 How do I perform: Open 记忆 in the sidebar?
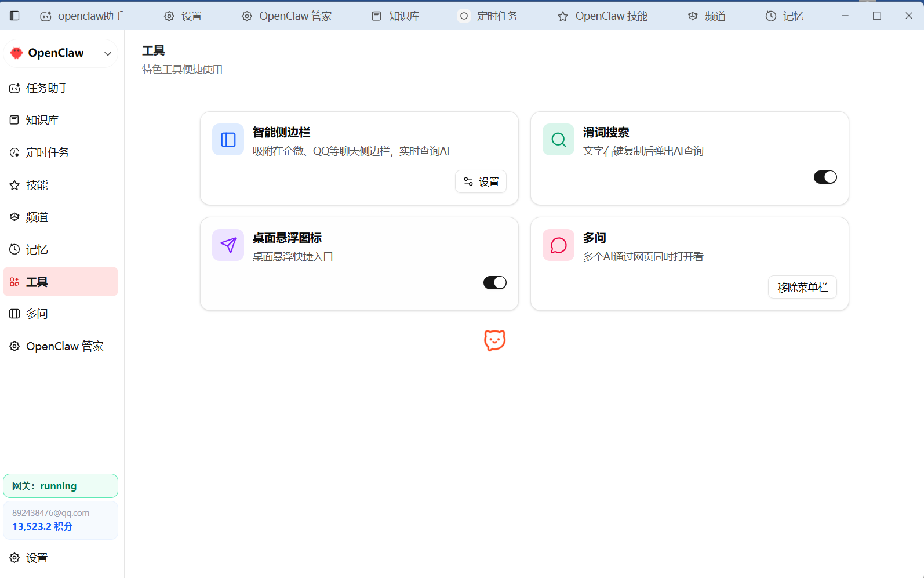point(61,249)
